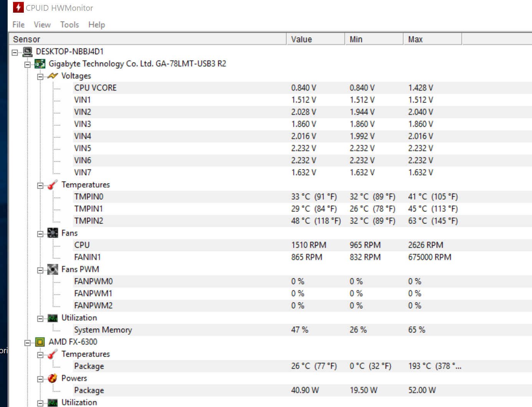Click the AMD FX-6300 processor icon
The width and height of the screenshot is (532, 407).
point(40,342)
